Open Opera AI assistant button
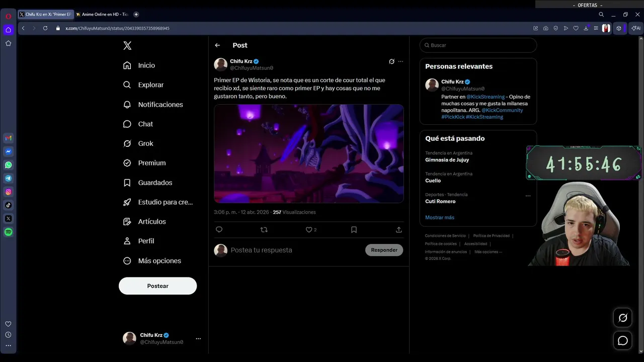 tap(636, 28)
